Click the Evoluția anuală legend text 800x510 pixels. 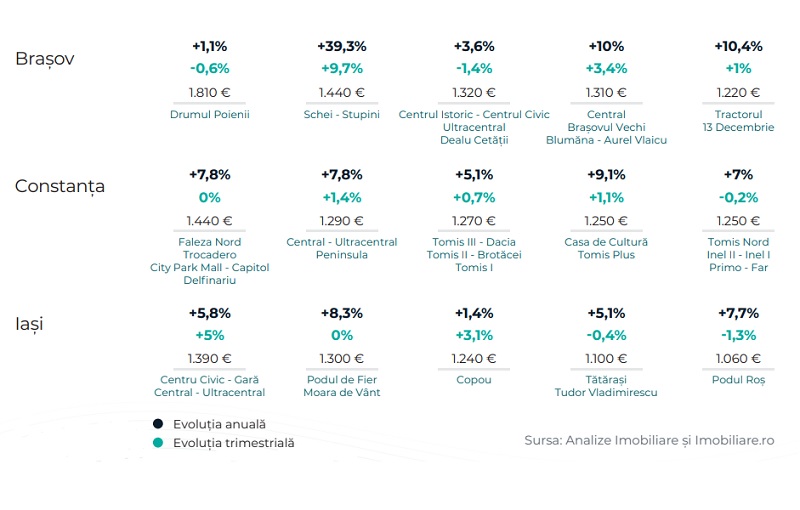pyautogui.click(x=219, y=424)
